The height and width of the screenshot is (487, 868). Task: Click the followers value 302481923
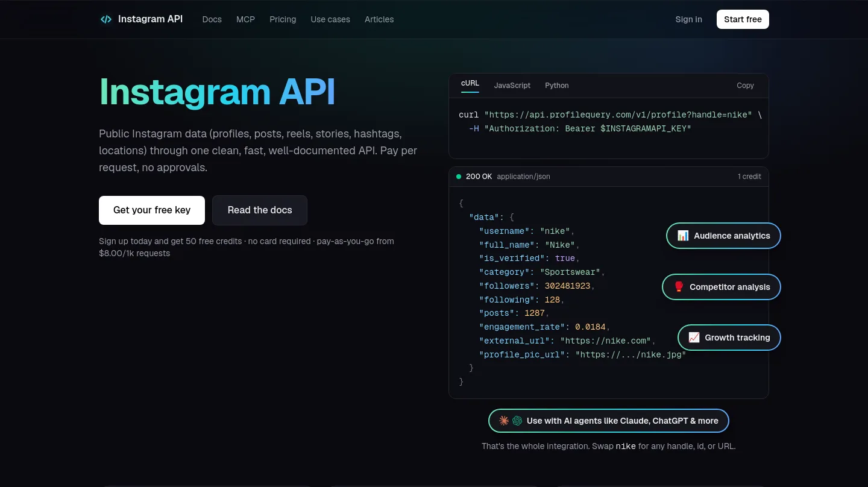[567, 286]
